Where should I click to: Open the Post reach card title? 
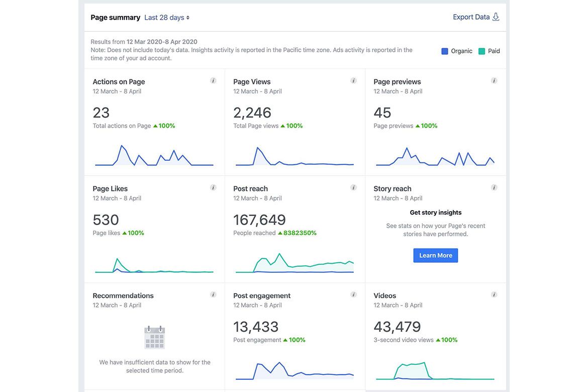click(x=250, y=188)
